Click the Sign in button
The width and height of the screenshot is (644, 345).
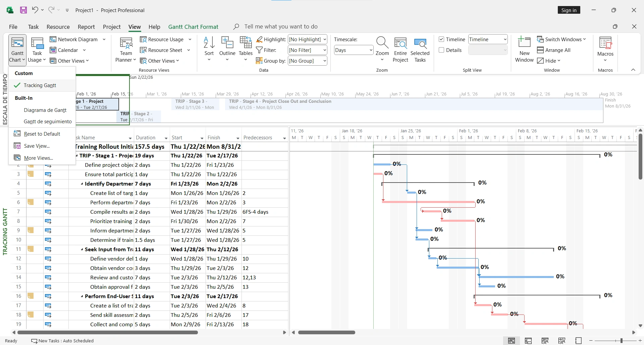[569, 10]
